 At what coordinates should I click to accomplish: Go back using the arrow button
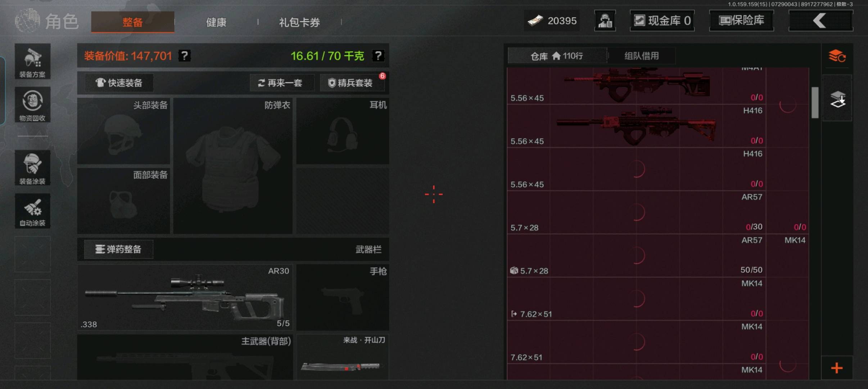tap(820, 21)
